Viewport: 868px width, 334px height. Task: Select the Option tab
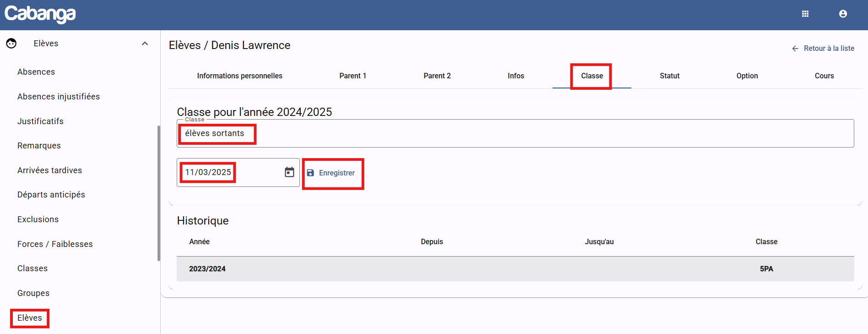click(747, 76)
